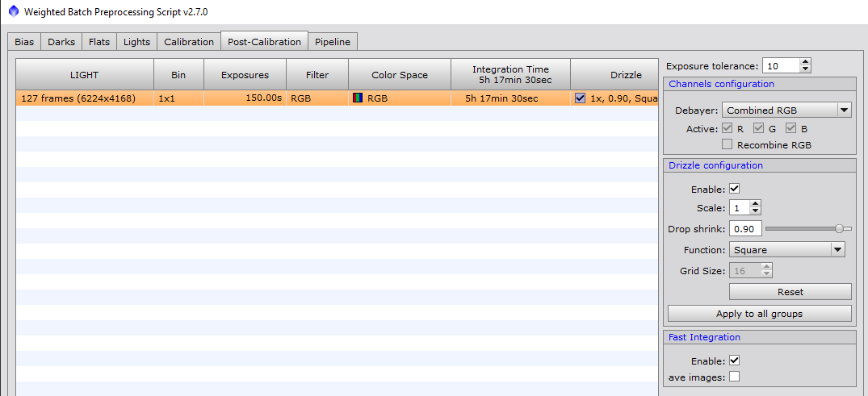
Task: Click the drizzle Scale value field
Action: coord(740,208)
